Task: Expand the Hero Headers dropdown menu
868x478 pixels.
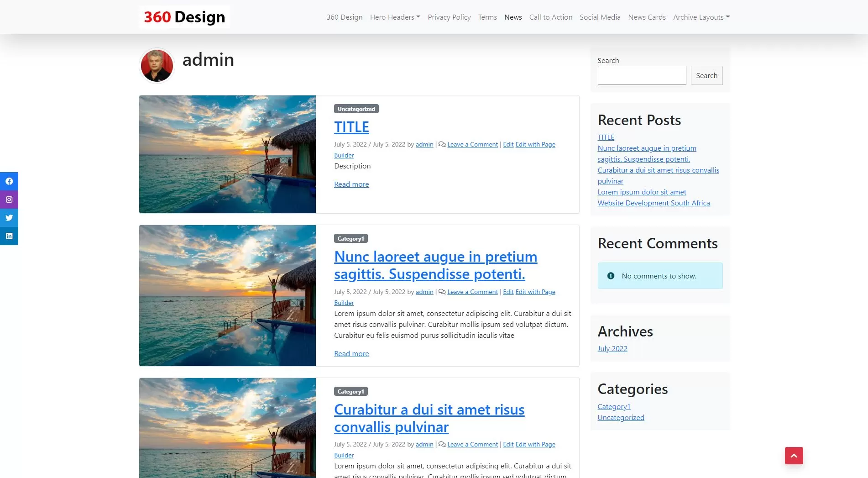Action: tap(395, 17)
